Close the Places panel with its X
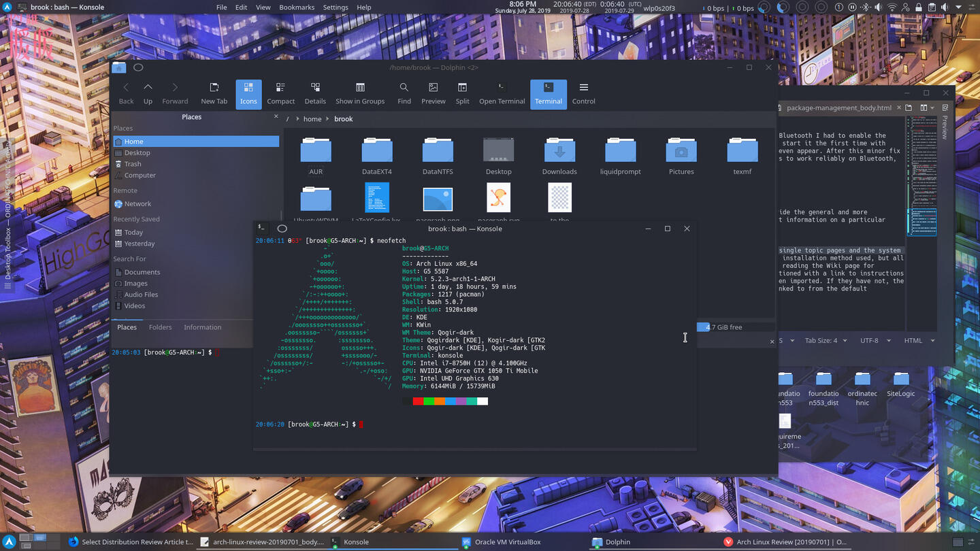The image size is (980, 551). 276,117
